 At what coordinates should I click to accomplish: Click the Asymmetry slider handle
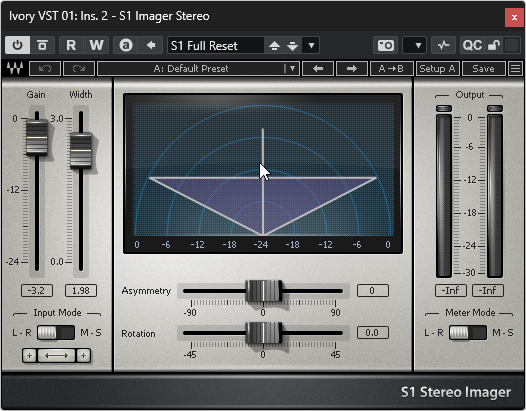263,291
